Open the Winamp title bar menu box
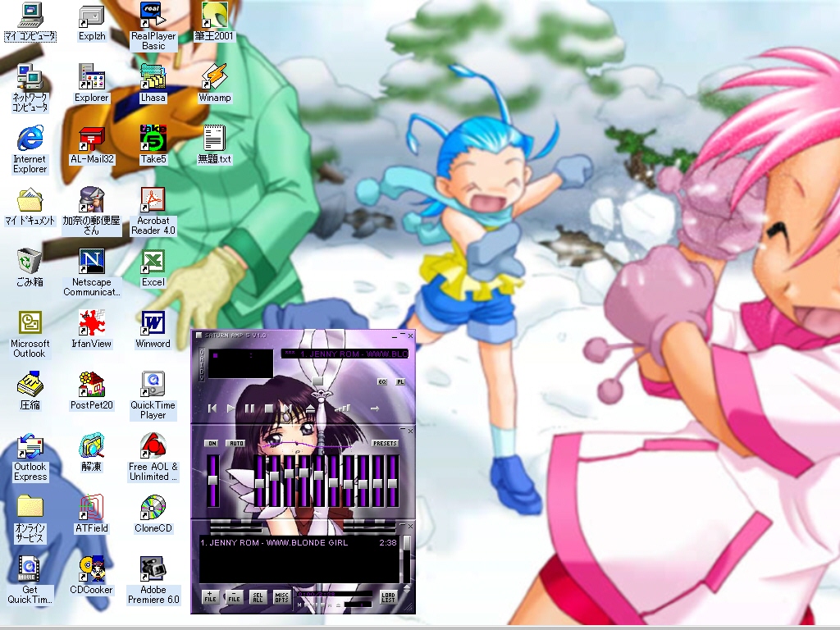The height and width of the screenshot is (630, 840). [199, 336]
